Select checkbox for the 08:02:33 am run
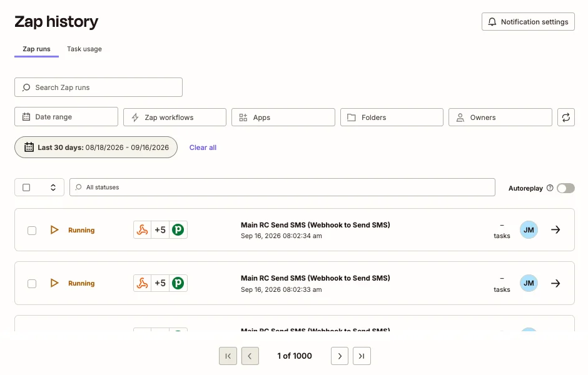 click(x=32, y=284)
